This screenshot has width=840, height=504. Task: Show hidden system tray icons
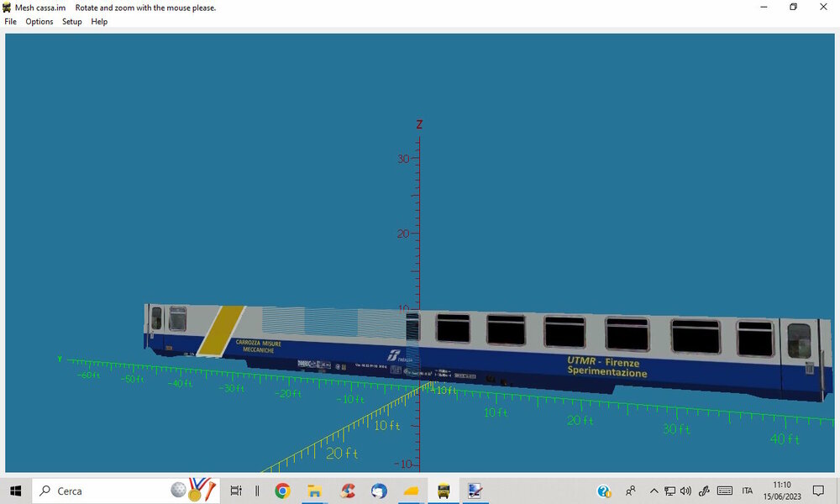point(654,491)
